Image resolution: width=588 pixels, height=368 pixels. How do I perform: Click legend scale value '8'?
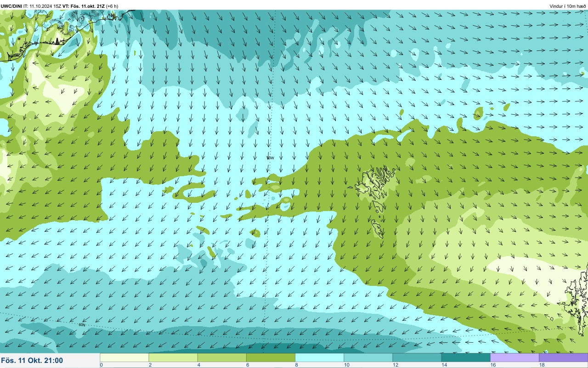(297, 365)
